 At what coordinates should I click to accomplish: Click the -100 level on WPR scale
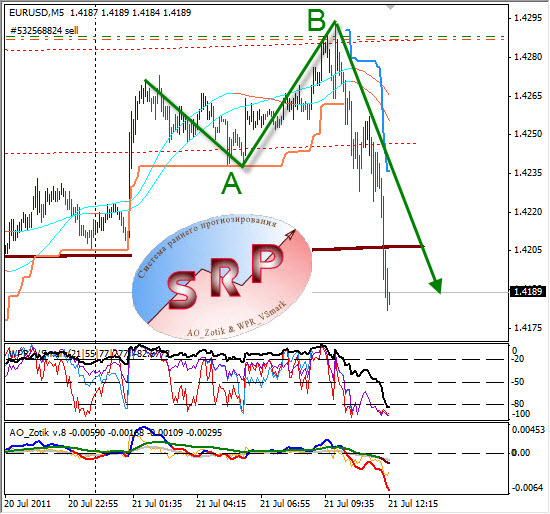point(521,414)
